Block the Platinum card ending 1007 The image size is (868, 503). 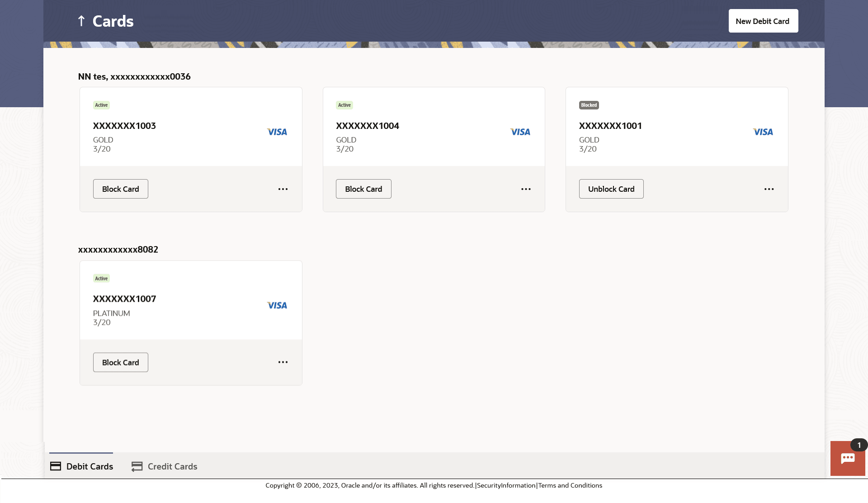pyautogui.click(x=121, y=362)
